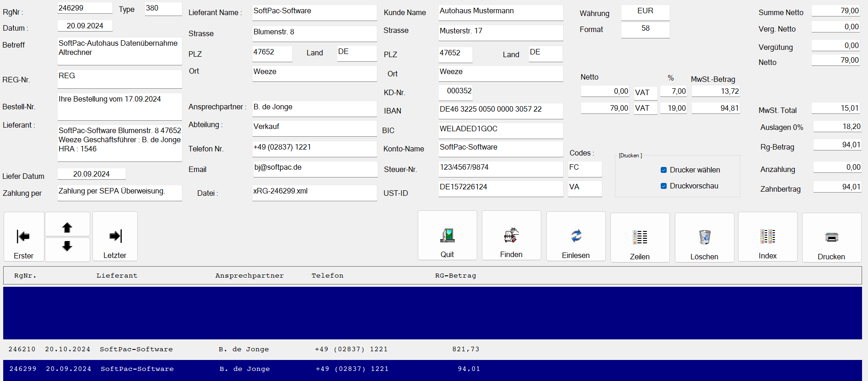The width and height of the screenshot is (868, 381).
Task: Edit the BIC field WELADED1GOC
Action: point(501,131)
